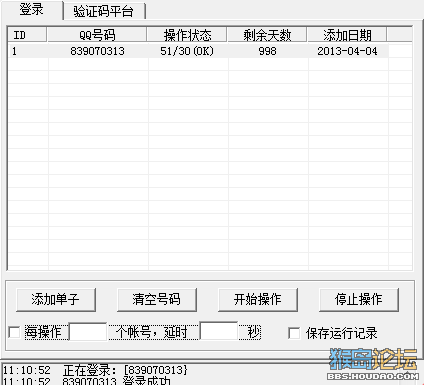Click the 添加单子 button
This screenshot has height=385, width=424.
point(56,299)
